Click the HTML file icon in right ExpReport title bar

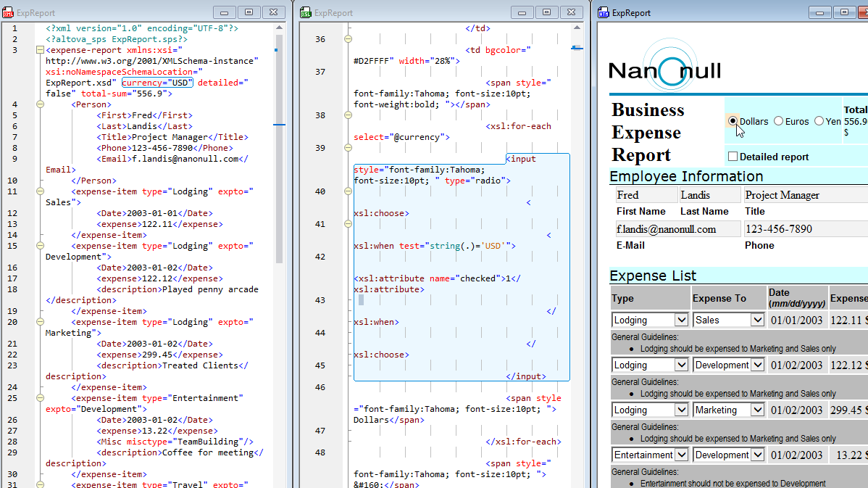[604, 12]
